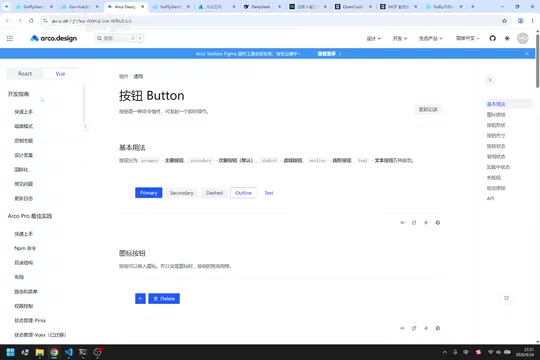Jump to 图标按钮 in the right anchor list
This screenshot has height=360, width=540.
(496, 114)
